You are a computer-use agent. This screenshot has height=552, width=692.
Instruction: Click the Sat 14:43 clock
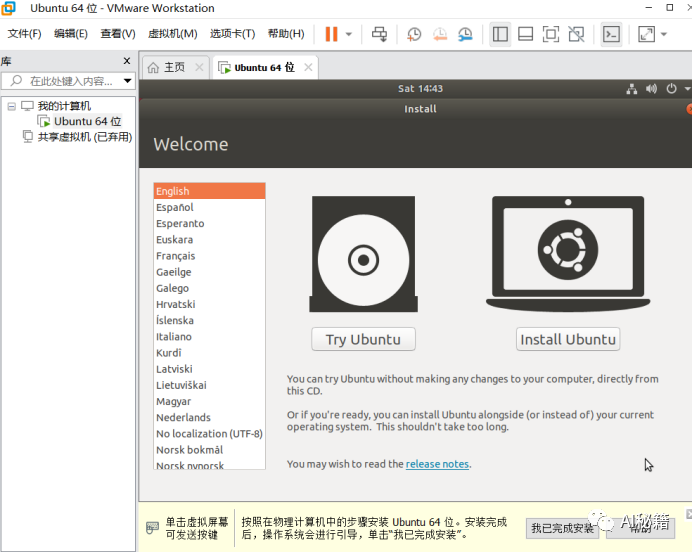[x=420, y=89]
